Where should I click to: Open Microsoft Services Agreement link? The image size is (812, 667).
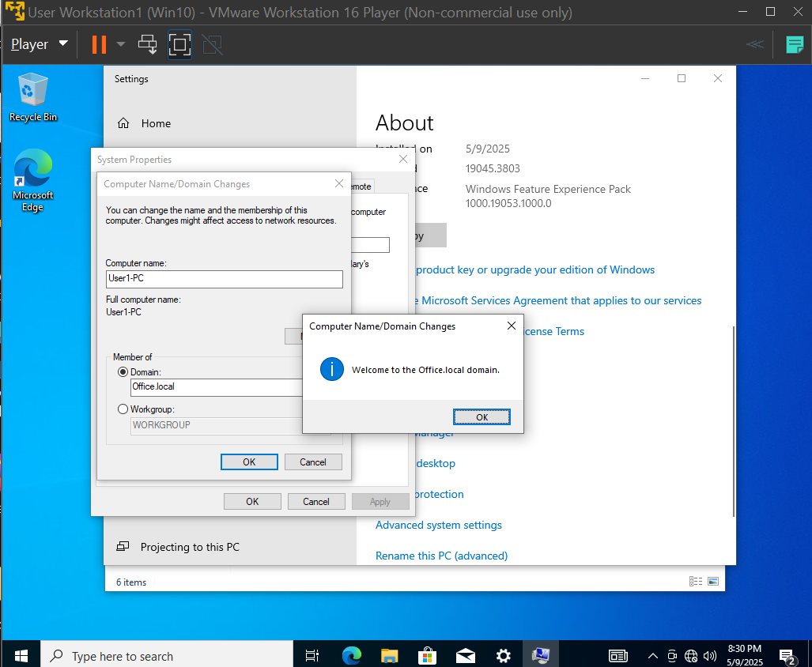pyautogui.click(x=558, y=300)
